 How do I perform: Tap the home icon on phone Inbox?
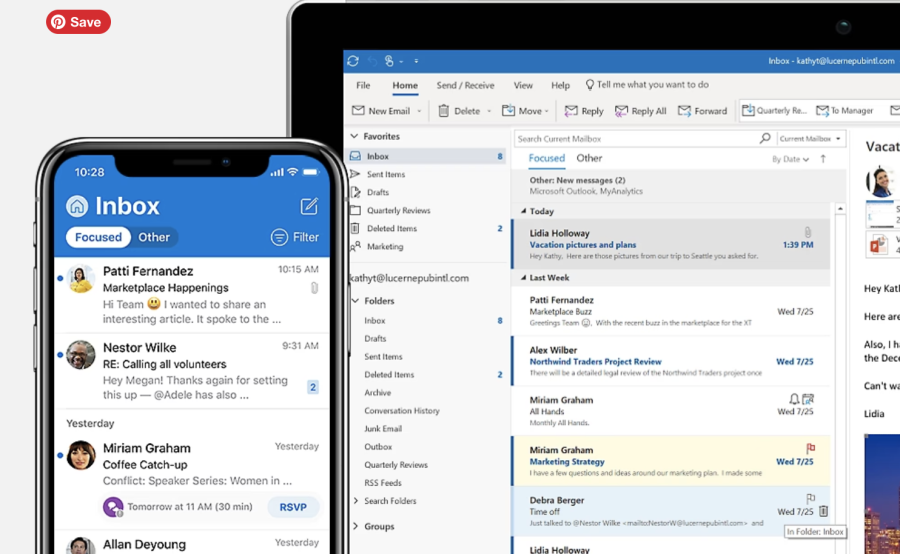point(77,206)
